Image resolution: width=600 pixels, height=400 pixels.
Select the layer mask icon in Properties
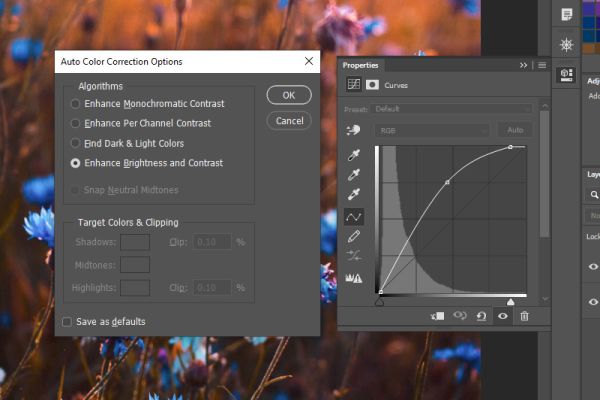pyautogui.click(x=372, y=85)
